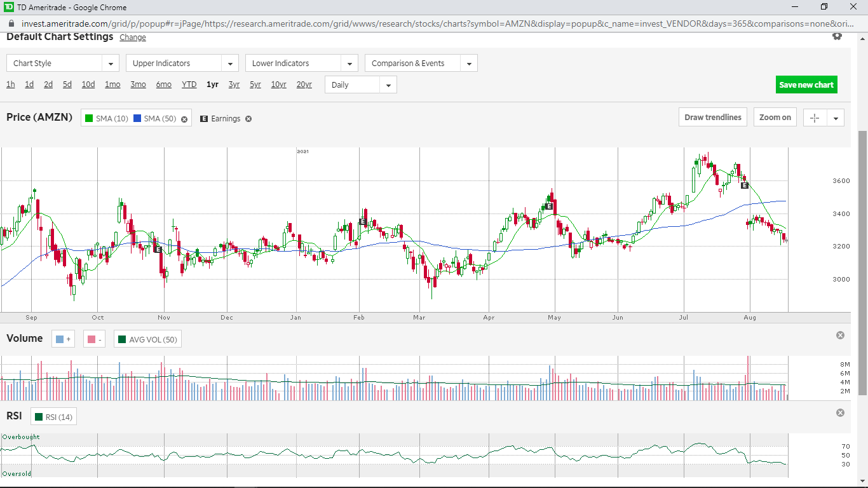Click the TD logo in the title bar
Screen dimensions: 868x488
tap(9, 7)
